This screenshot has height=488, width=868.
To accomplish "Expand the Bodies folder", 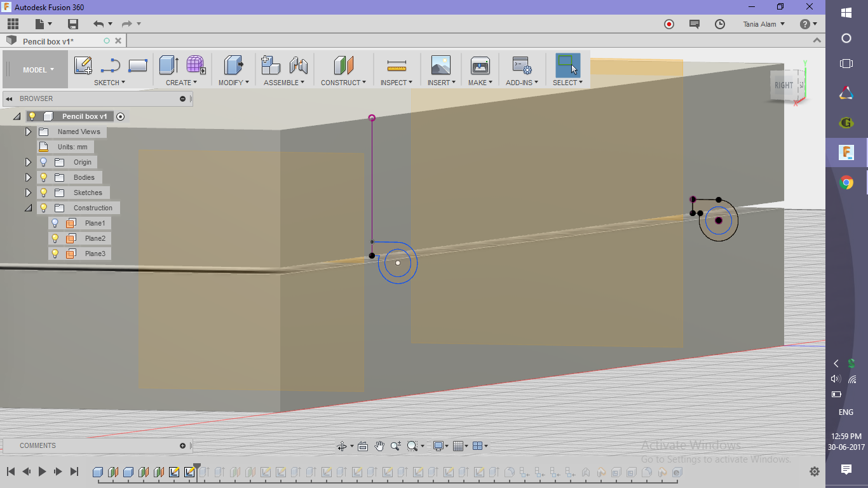I will pyautogui.click(x=28, y=177).
